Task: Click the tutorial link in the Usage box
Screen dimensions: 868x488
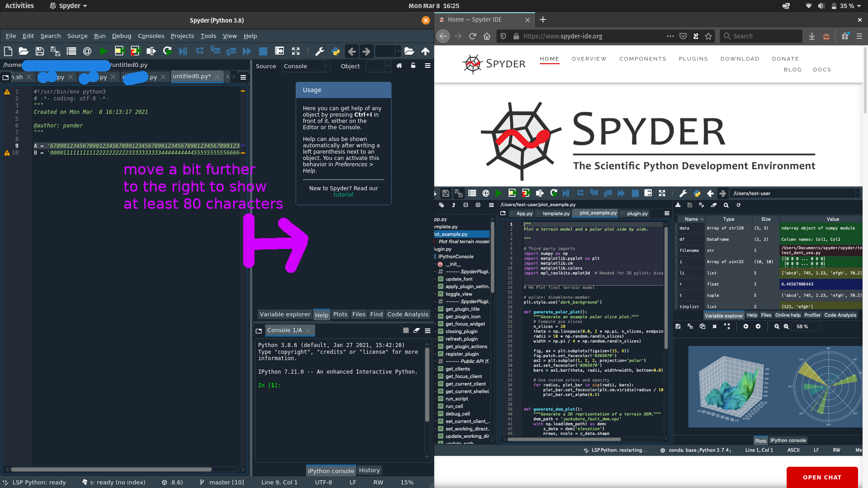Action: click(x=343, y=194)
